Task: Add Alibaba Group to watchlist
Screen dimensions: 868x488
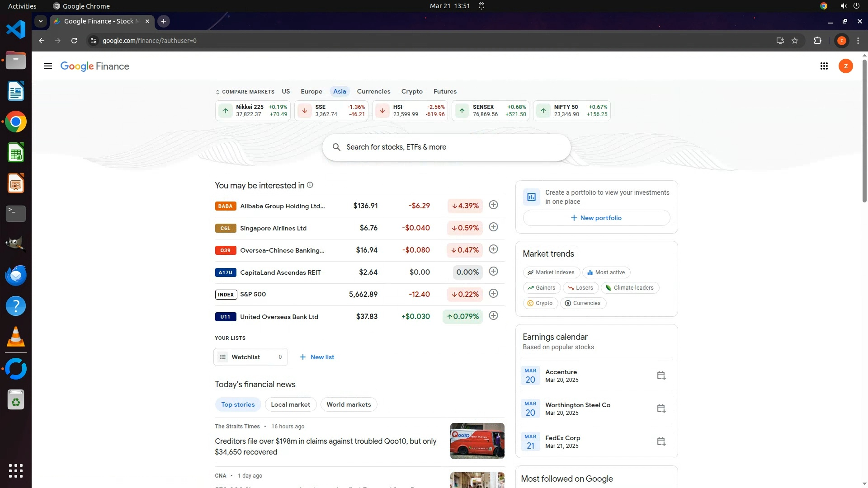Action: [493, 205]
